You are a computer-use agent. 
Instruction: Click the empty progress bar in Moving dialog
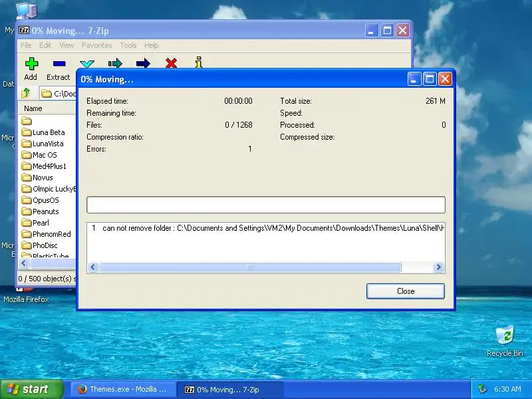click(266, 205)
